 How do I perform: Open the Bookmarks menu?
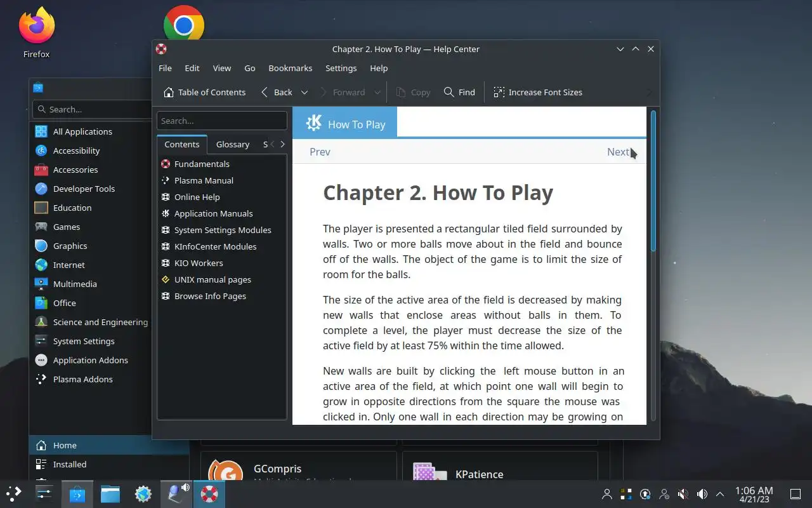pyautogui.click(x=291, y=68)
